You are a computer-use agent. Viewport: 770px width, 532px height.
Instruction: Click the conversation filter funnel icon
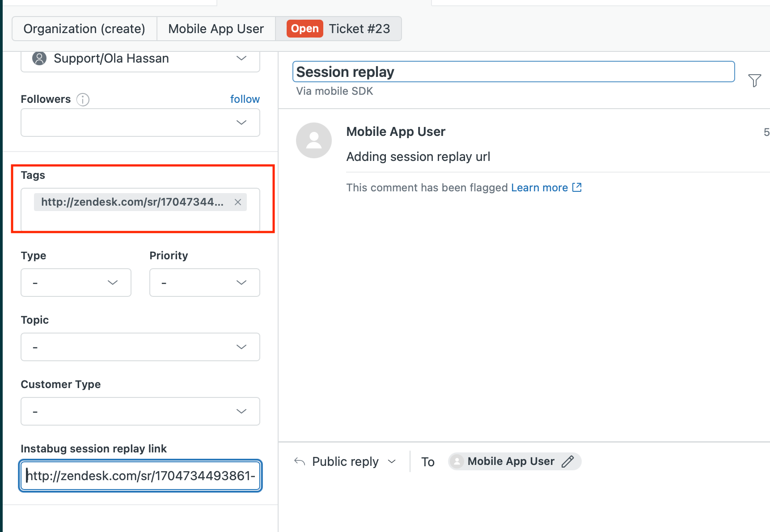(754, 80)
